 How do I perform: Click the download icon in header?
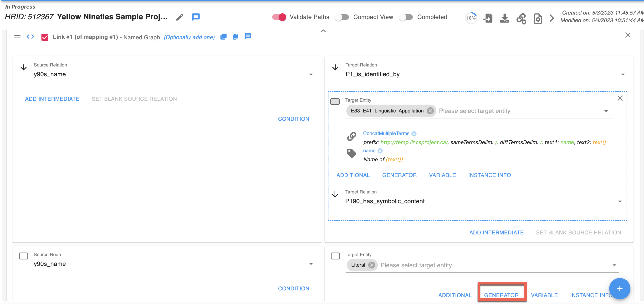(x=504, y=18)
